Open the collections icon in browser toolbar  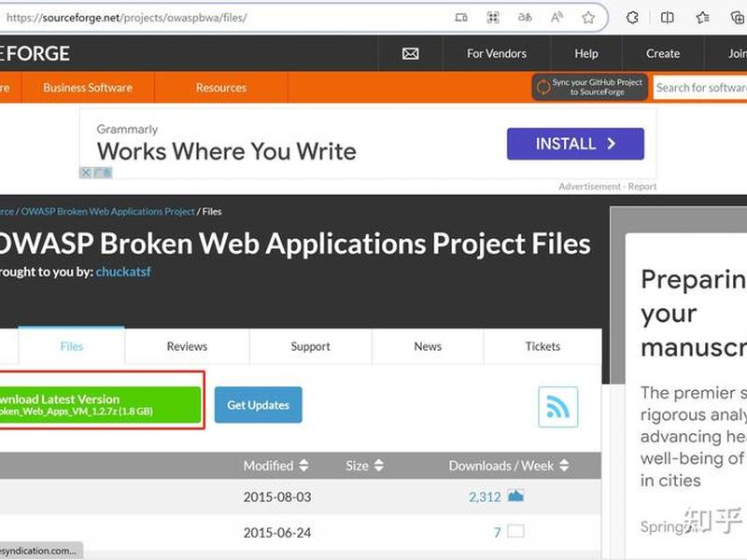coord(738,18)
